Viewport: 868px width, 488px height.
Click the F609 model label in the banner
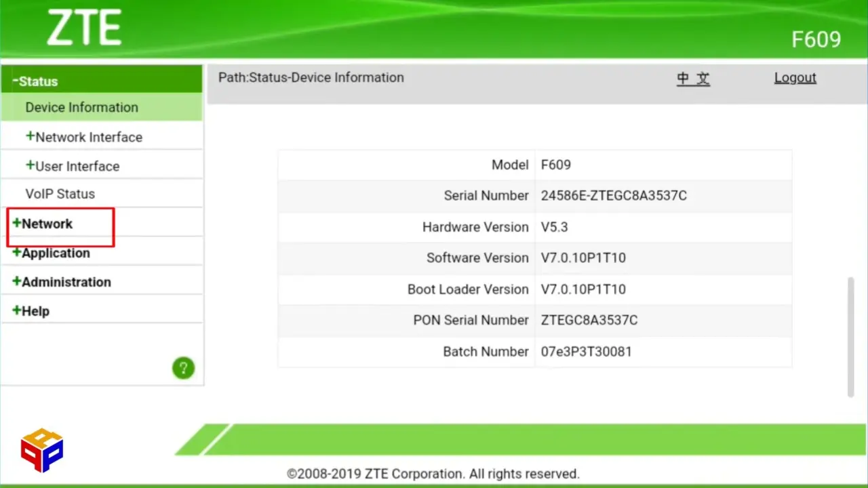(x=816, y=39)
